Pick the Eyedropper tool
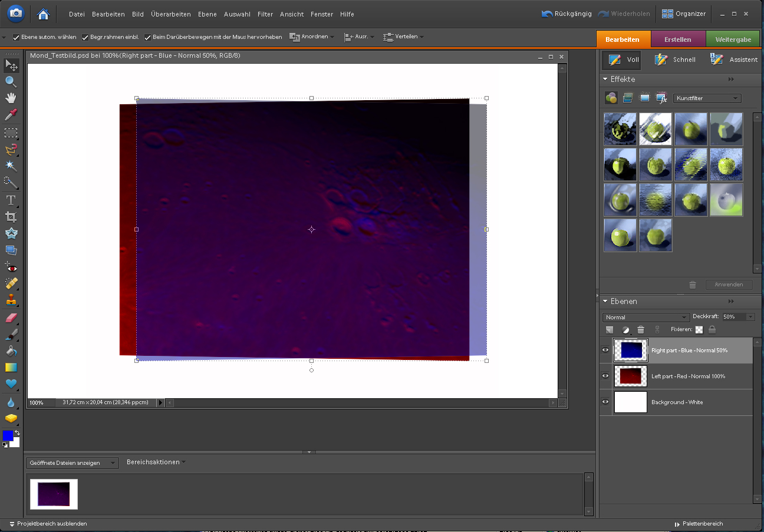The width and height of the screenshot is (764, 532). pyautogui.click(x=11, y=114)
